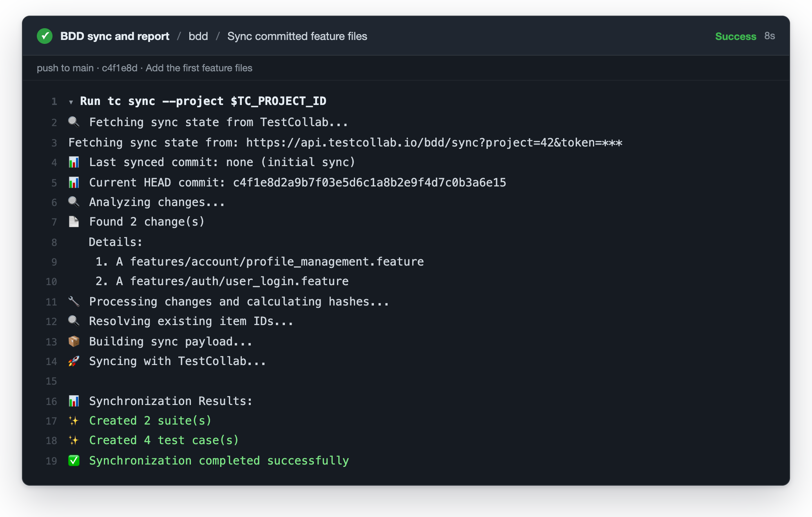
Task: Click the green success checkmark icon
Action: (x=45, y=36)
